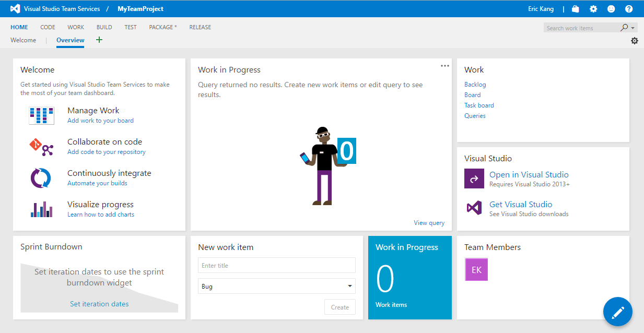Image resolution: width=644 pixels, height=333 pixels.
Task: Open the help question mark icon
Action: click(x=629, y=9)
